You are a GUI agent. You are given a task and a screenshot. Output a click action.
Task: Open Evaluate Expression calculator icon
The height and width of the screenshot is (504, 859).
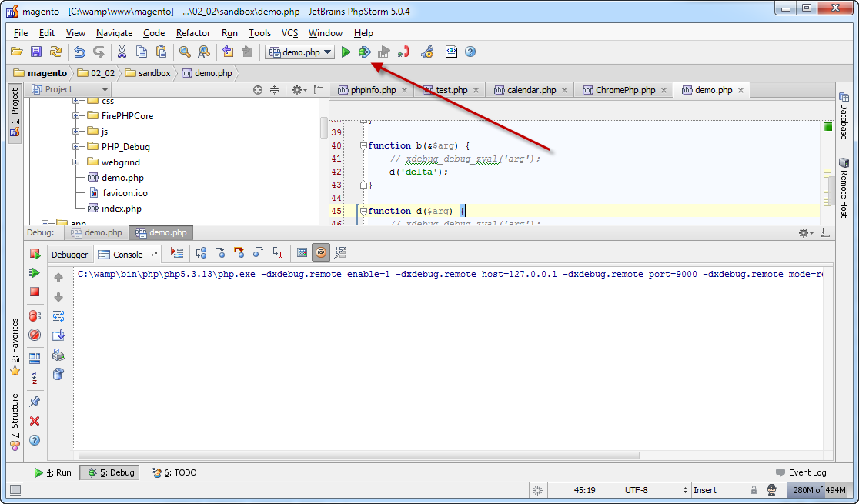pos(302,252)
